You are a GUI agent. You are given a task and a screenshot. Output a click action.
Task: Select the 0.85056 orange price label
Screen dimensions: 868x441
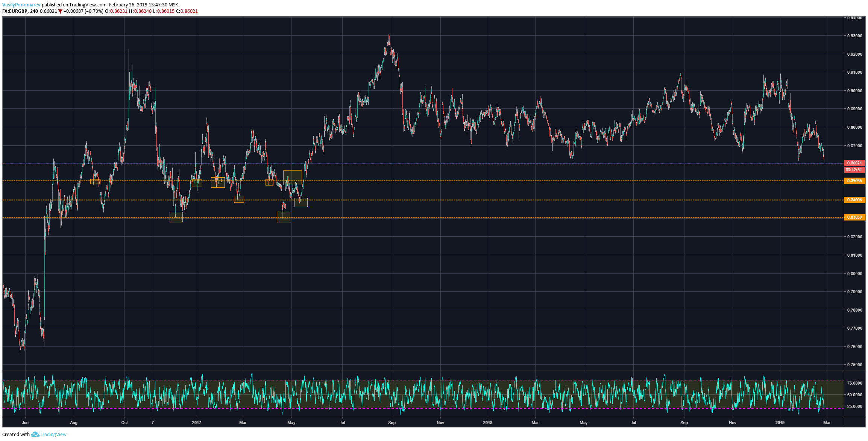(854, 181)
